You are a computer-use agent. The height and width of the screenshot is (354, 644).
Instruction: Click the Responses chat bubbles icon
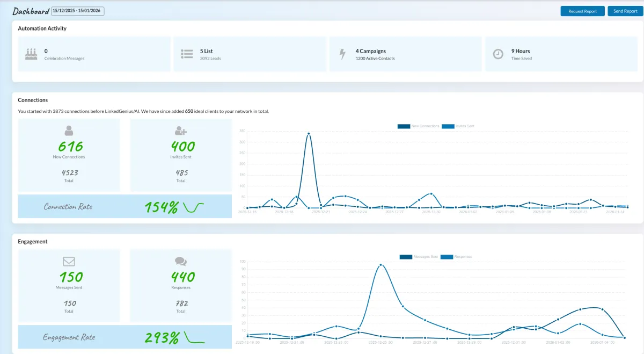pos(181,262)
